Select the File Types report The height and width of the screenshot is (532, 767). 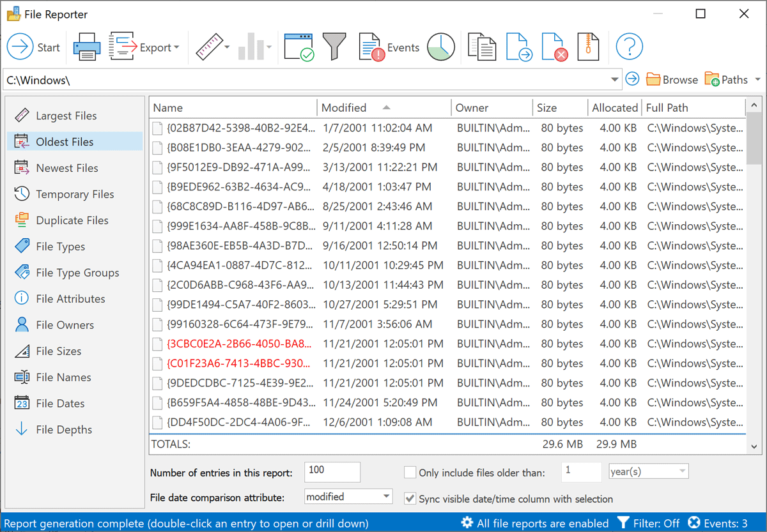[75, 247]
